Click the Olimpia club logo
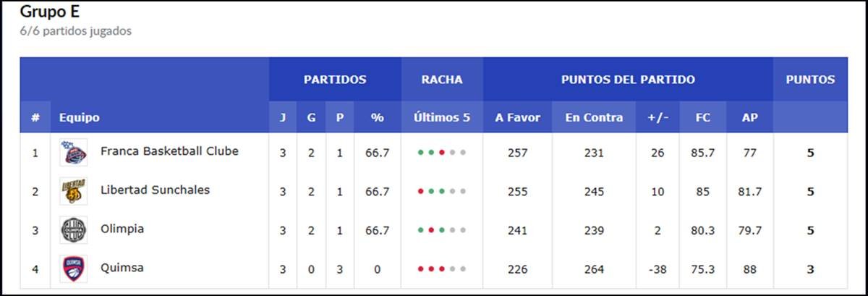Viewport: 868px width, 296px height. click(74, 230)
